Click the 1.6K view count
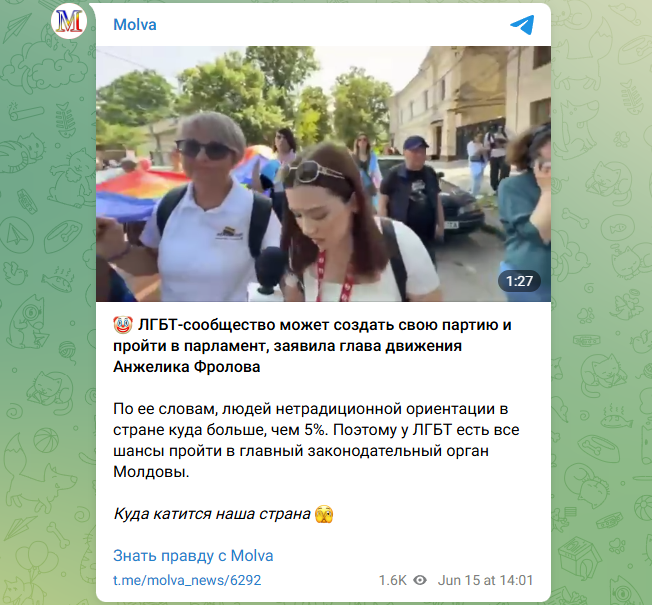 coord(392,580)
